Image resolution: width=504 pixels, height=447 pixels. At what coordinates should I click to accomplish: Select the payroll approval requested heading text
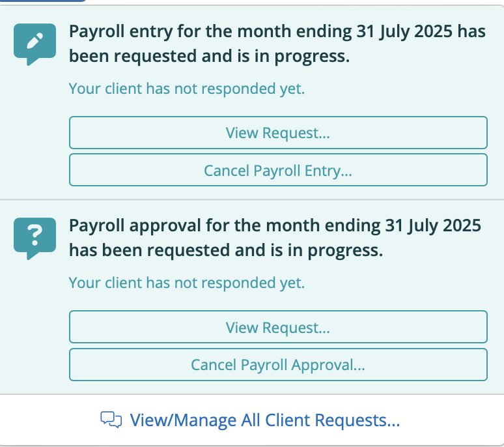click(x=275, y=238)
